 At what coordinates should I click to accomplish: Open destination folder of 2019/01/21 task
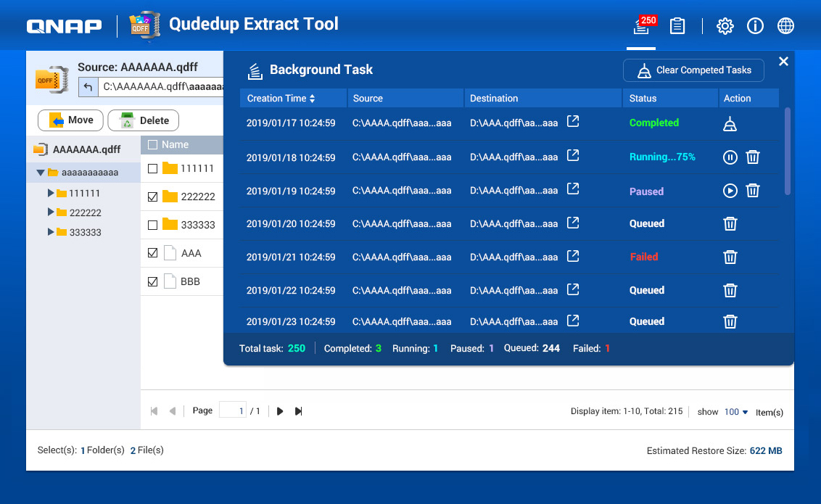[x=574, y=256]
